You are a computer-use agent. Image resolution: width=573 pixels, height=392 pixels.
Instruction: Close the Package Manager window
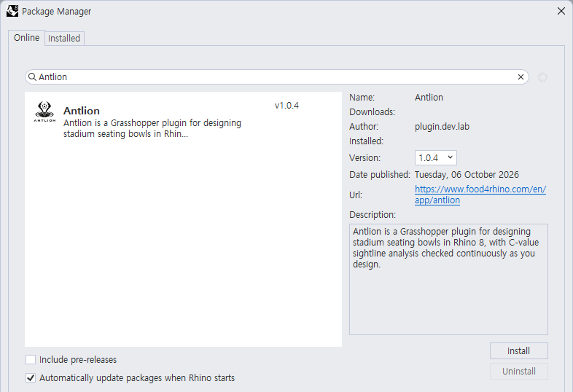coord(561,11)
